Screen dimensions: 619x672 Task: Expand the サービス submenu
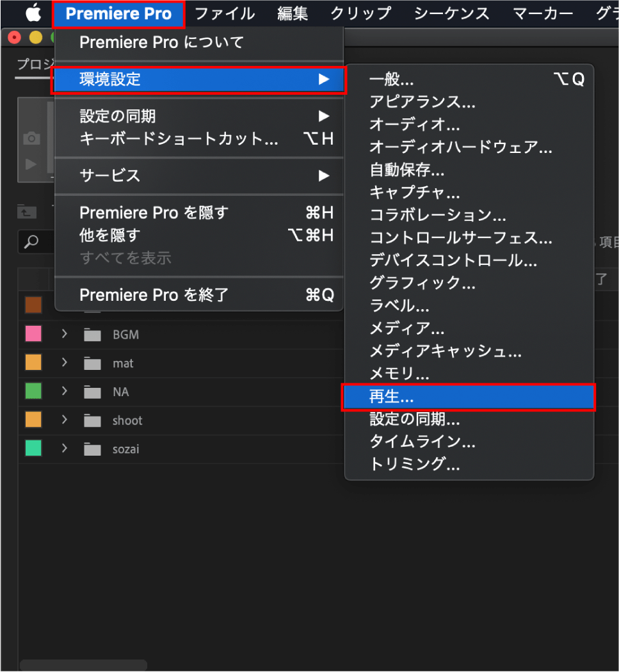click(199, 176)
